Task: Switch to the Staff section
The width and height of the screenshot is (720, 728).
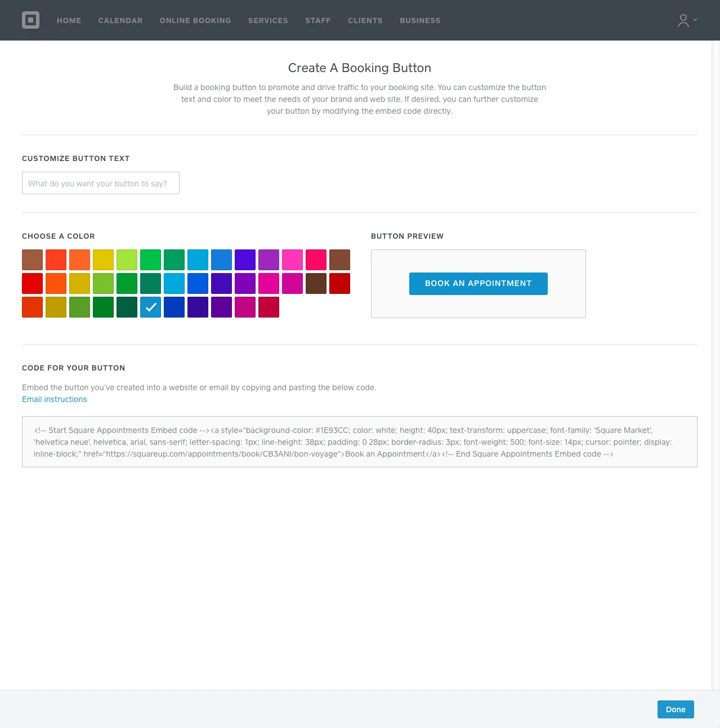Action: (318, 20)
